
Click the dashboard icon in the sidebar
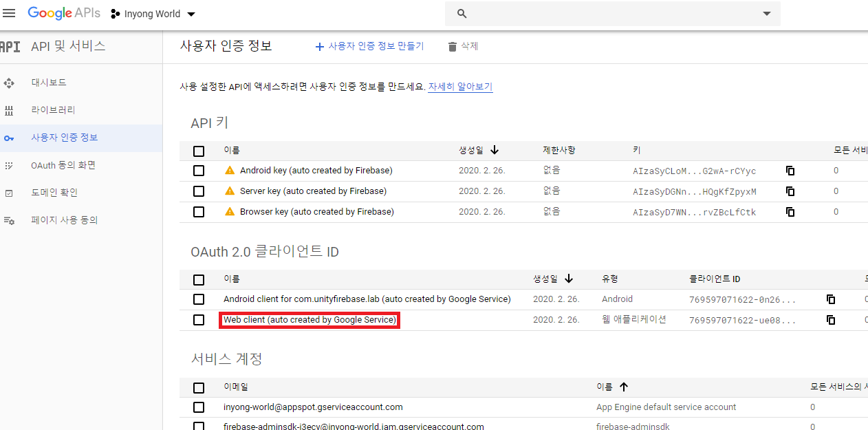click(x=9, y=83)
